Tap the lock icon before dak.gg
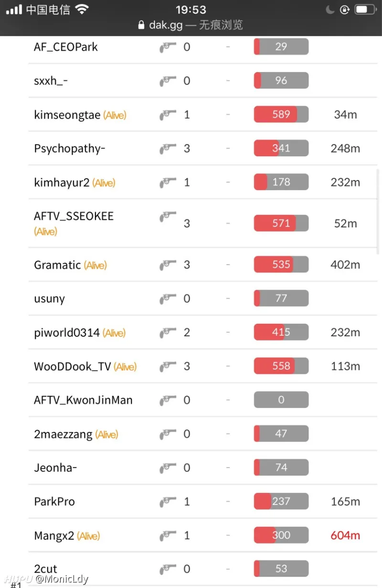Image resolution: width=382 pixels, height=588 pixels. [141, 25]
